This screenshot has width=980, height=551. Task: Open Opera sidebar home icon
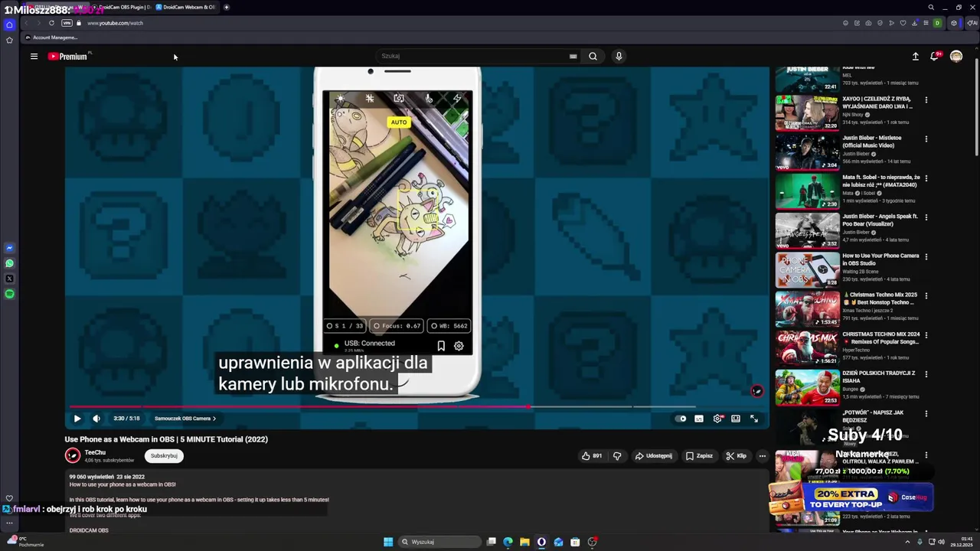(x=9, y=24)
